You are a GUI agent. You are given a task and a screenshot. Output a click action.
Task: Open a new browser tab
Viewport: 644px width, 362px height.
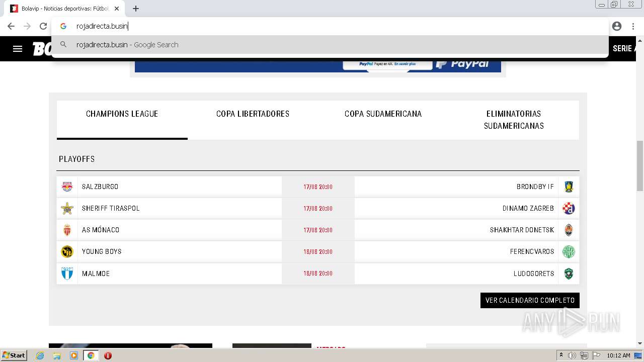click(x=136, y=9)
